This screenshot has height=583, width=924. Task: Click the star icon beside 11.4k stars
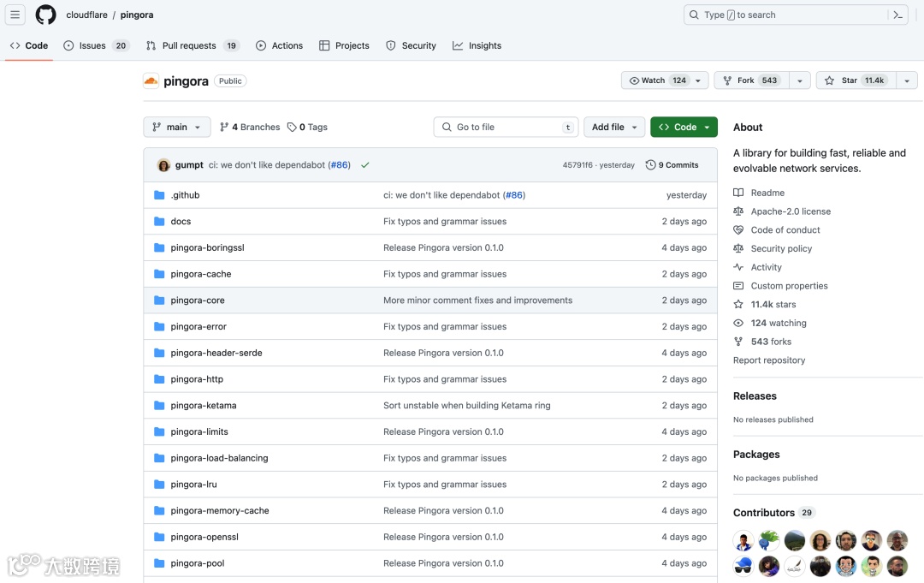click(x=738, y=304)
